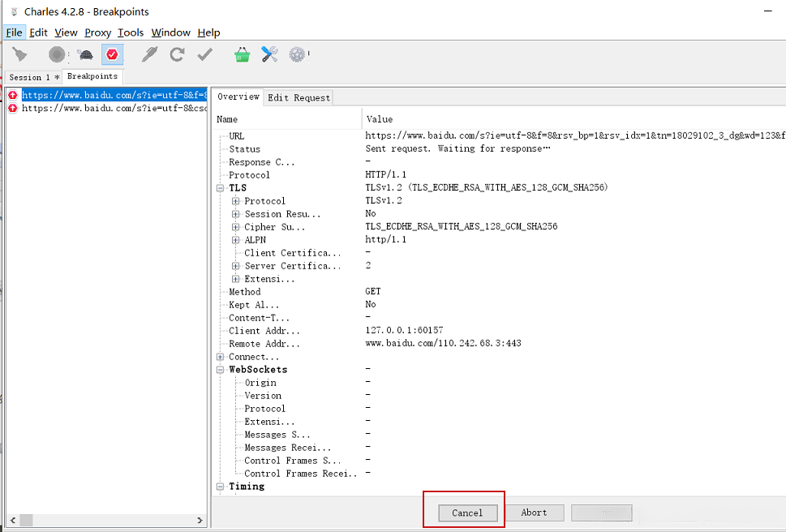Click left arrow of request list scrollbar
This screenshot has height=532, width=786.
pos(13,520)
